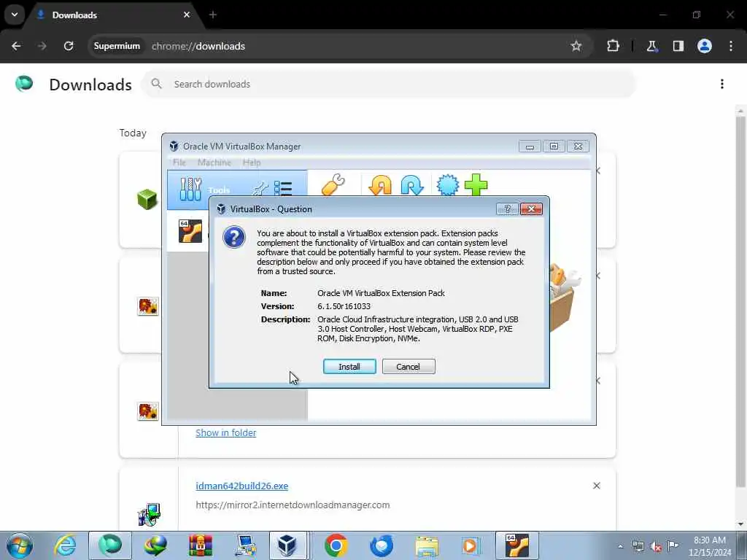
Task: Minimize the Oracle VM VirtualBox Manager window
Action: [x=530, y=146]
